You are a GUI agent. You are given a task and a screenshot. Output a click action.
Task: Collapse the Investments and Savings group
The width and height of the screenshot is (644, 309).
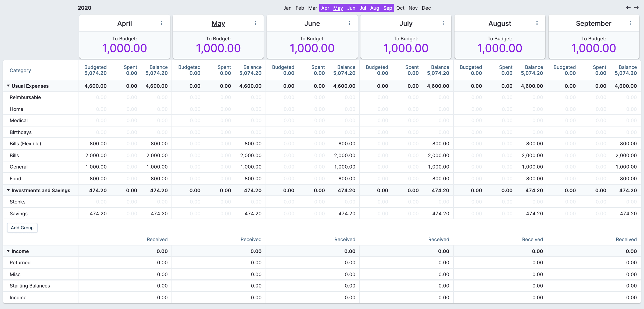[8, 190]
